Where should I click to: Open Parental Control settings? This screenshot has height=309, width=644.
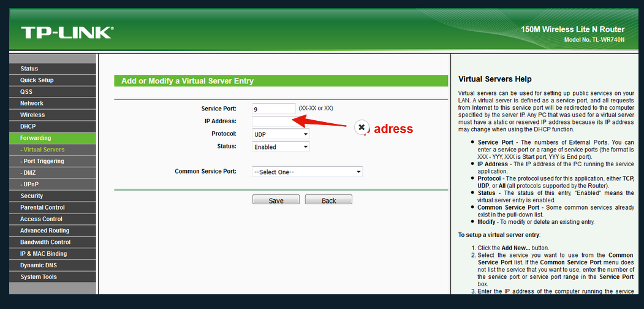(x=53, y=207)
